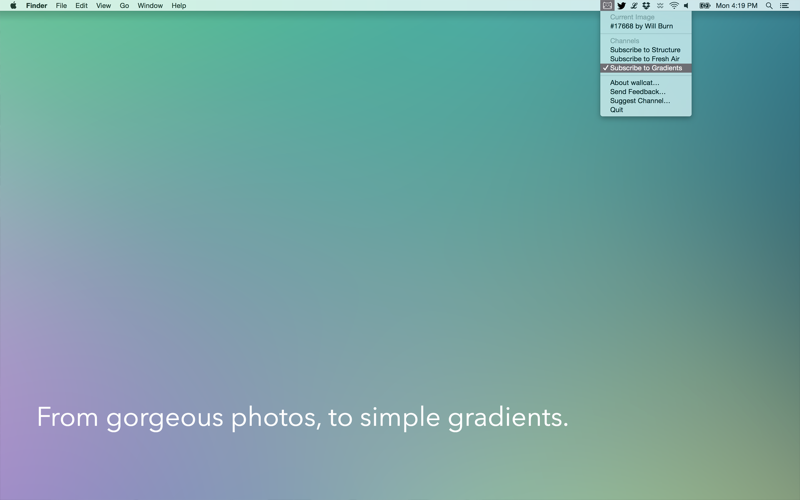This screenshot has height=500, width=800.
Task: Open Notification Center list icon
Action: pos(785,6)
